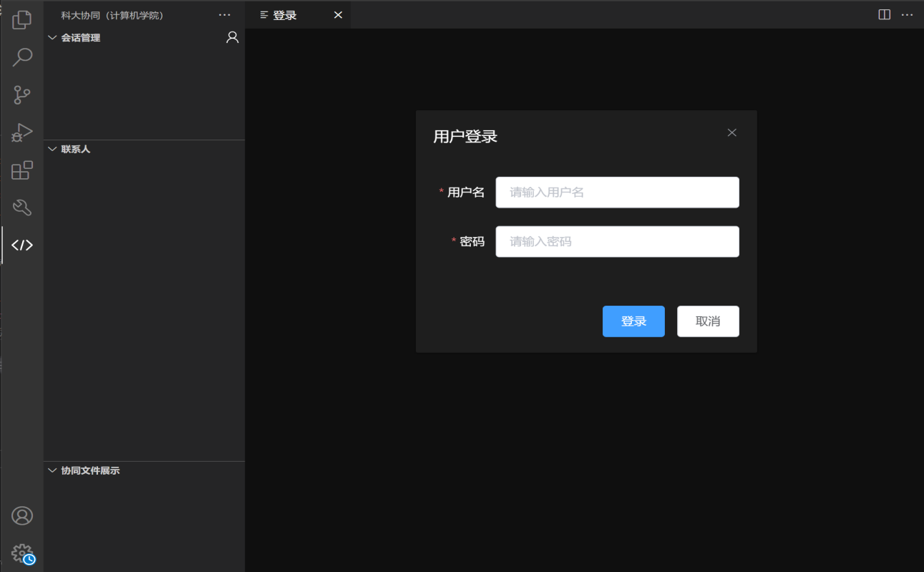Split the editor with the layout icon
Image resolution: width=924 pixels, height=572 pixels.
[x=885, y=15]
